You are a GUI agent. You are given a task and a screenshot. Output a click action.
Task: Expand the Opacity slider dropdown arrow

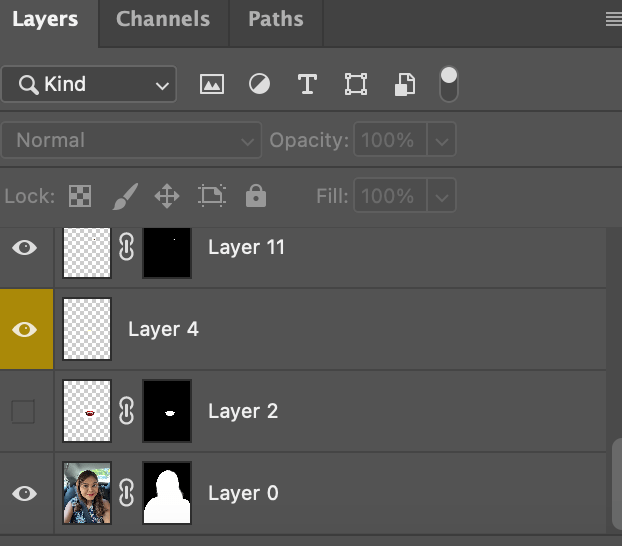[x=443, y=141]
